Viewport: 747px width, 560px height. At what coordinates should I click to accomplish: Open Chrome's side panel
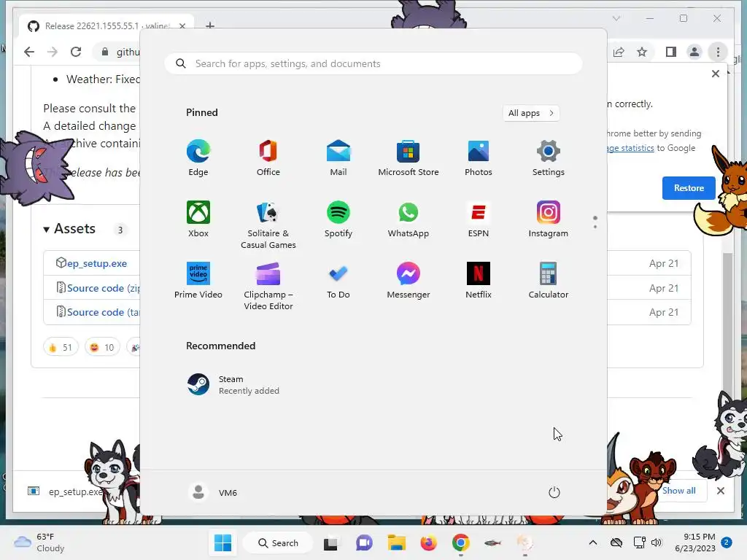671,52
